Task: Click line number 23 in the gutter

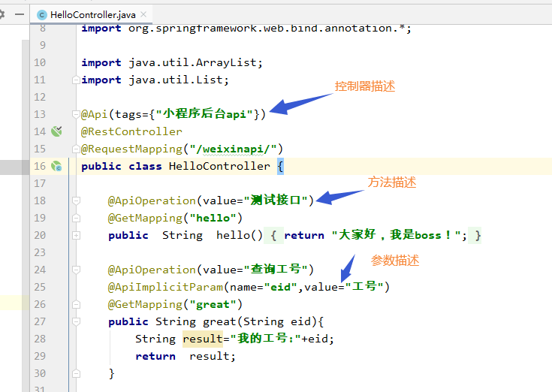Action: pyautogui.click(x=40, y=252)
